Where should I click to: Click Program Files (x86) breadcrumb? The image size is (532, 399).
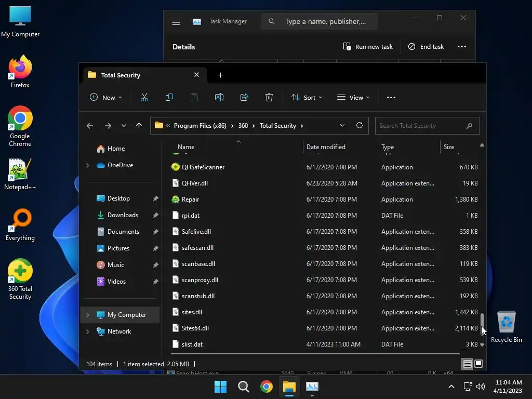tap(200, 126)
